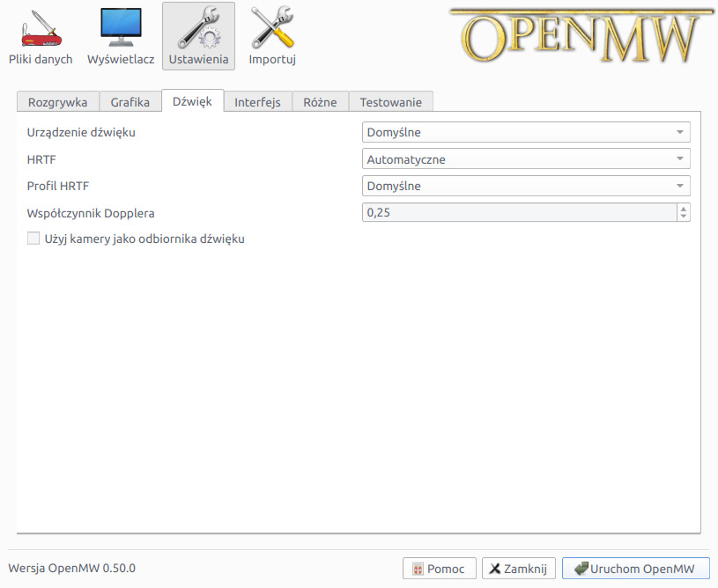The image size is (718, 588).
Task: Switch to the Rozgrywka tab
Action: click(x=58, y=102)
